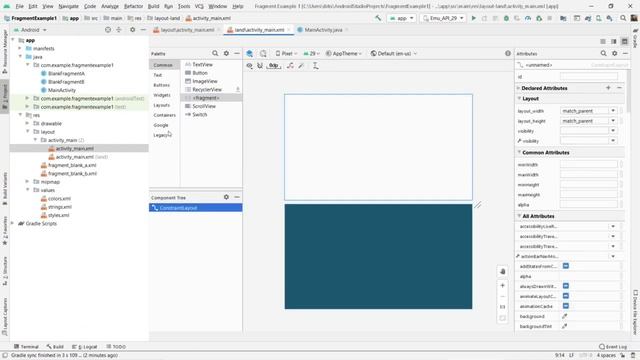Open the Build tool window button
This screenshot has height=360, width=640.
[55, 347]
